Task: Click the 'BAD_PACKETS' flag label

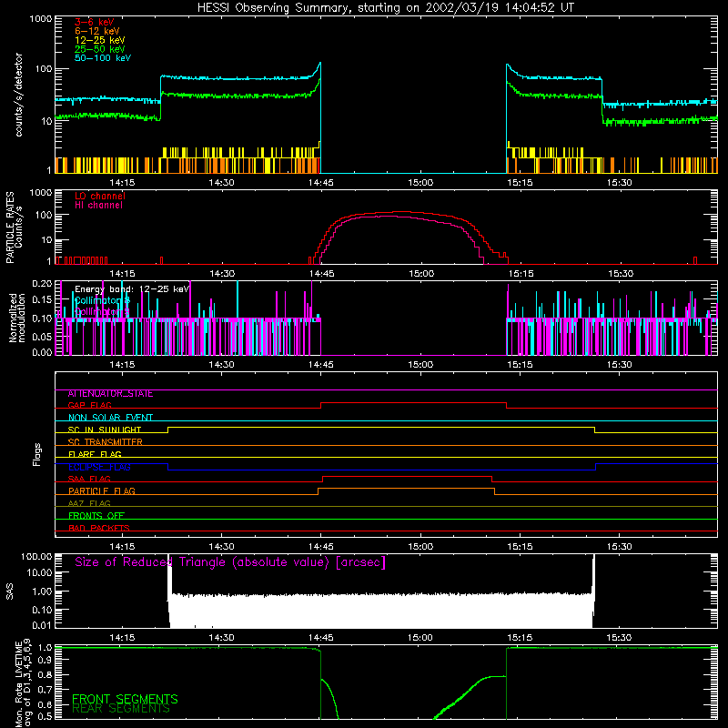Action: [x=99, y=528]
